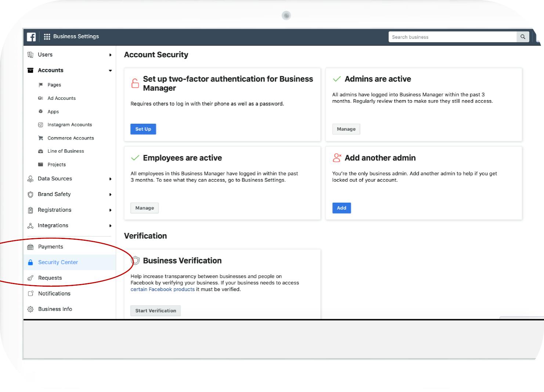This screenshot has width=544, height=392.
Task: Click Manage under Employees are active
Action: (x=144, y=208)
